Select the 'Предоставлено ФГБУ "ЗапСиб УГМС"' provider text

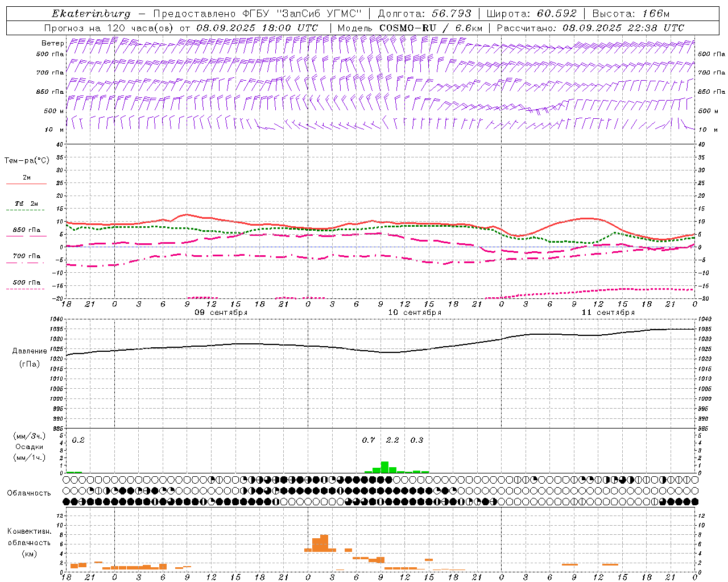tap(258, 14)
